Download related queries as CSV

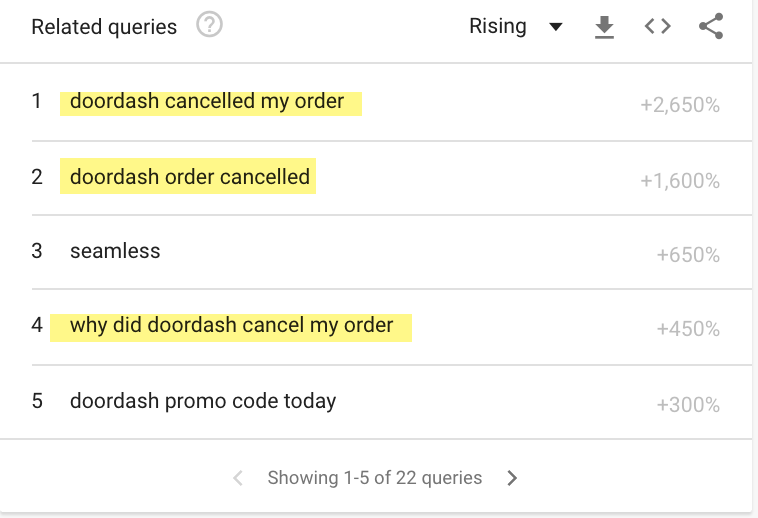coord(604,27)
